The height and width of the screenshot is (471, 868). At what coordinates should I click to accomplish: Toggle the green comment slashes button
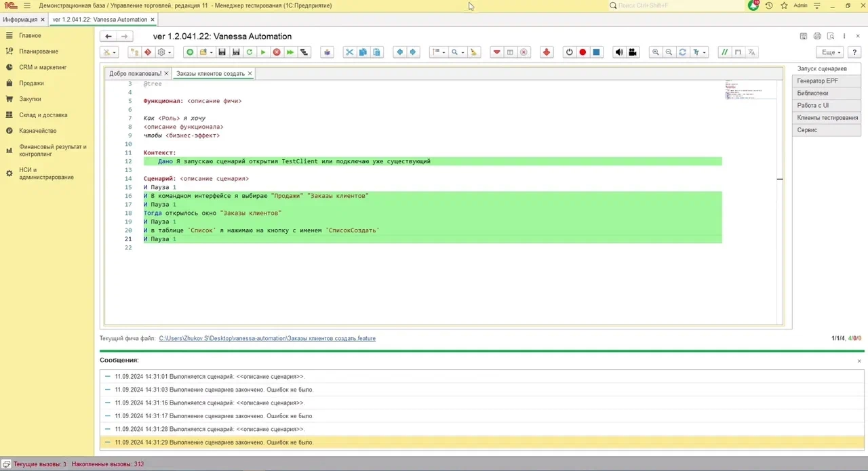click(725, 52)
